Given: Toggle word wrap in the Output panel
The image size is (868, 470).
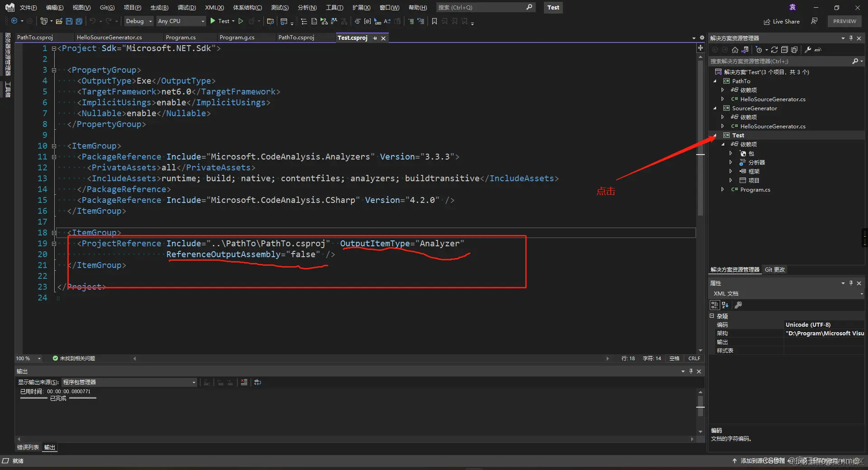Looking at the screenshot, I should point(258,382).
